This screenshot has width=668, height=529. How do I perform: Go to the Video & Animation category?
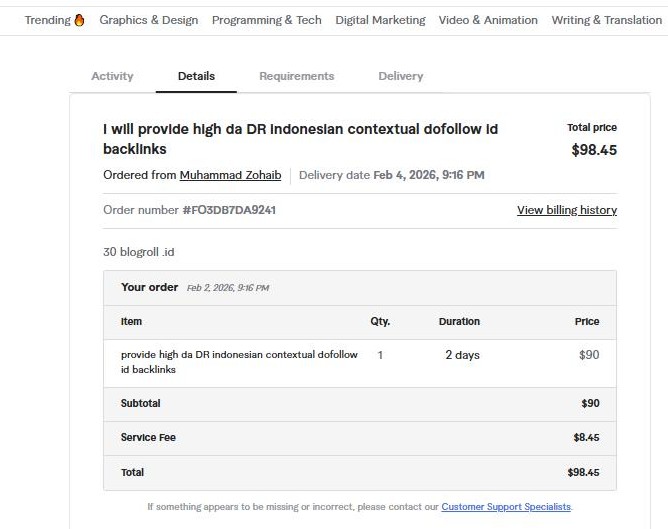click(488, 20)
